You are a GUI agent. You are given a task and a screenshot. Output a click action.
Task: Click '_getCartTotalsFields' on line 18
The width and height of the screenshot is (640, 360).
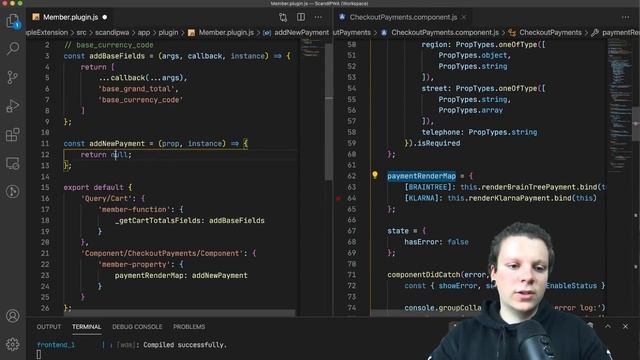(x=160, y=220)
